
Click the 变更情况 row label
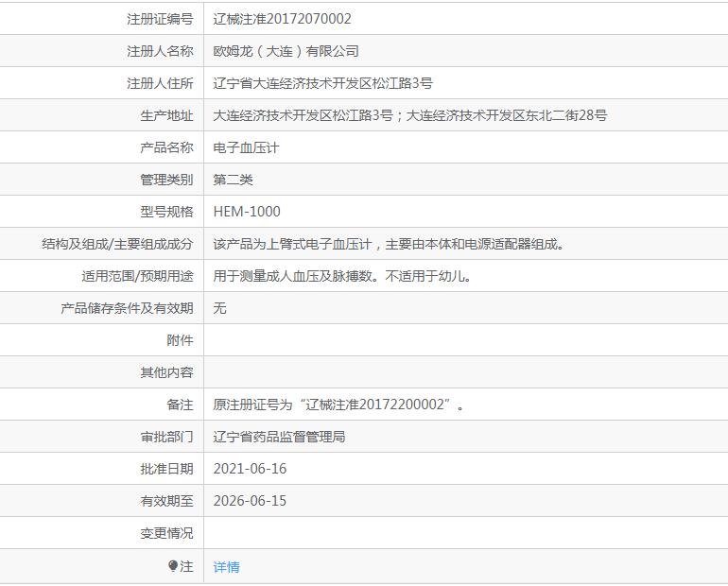(166, 533)
